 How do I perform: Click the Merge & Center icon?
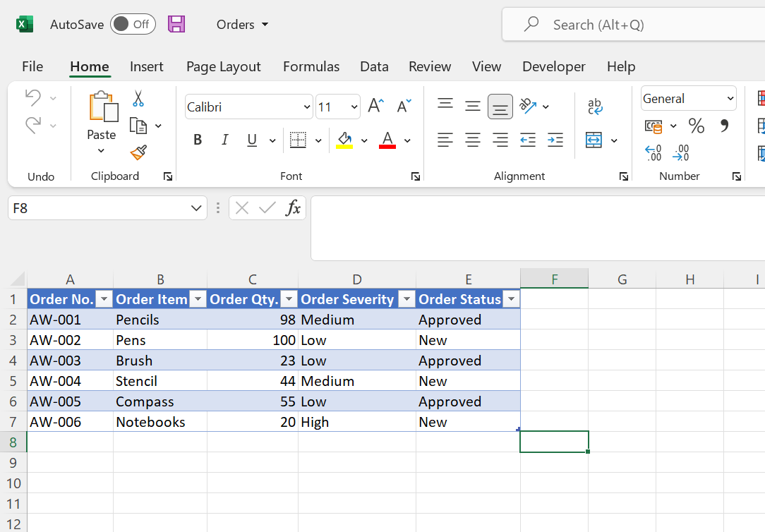click(595, 140)
